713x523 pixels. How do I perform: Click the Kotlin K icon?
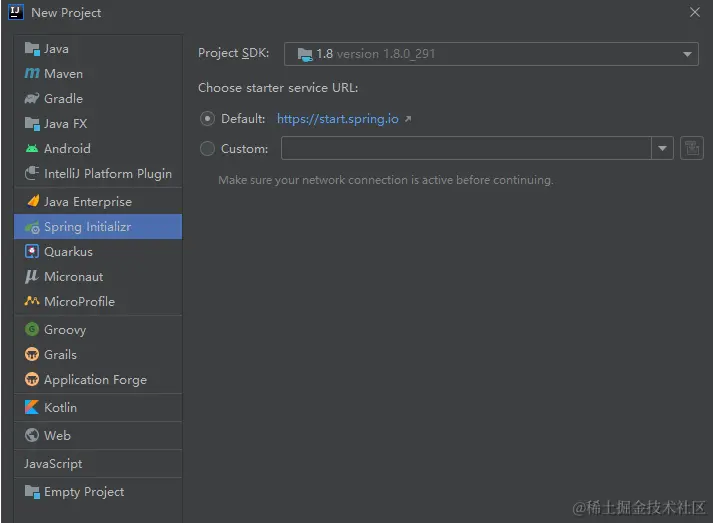click(x=32, y=407)
